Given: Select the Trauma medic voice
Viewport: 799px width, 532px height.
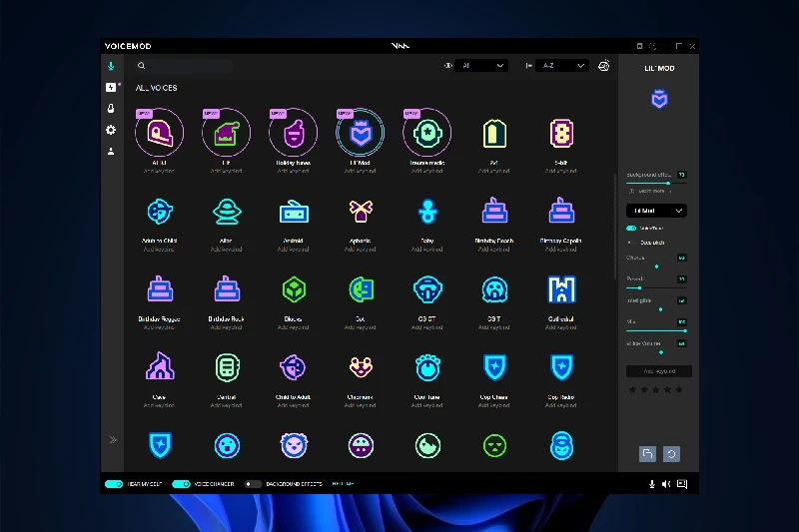Looking at the screenshot, I should point(427,133).
